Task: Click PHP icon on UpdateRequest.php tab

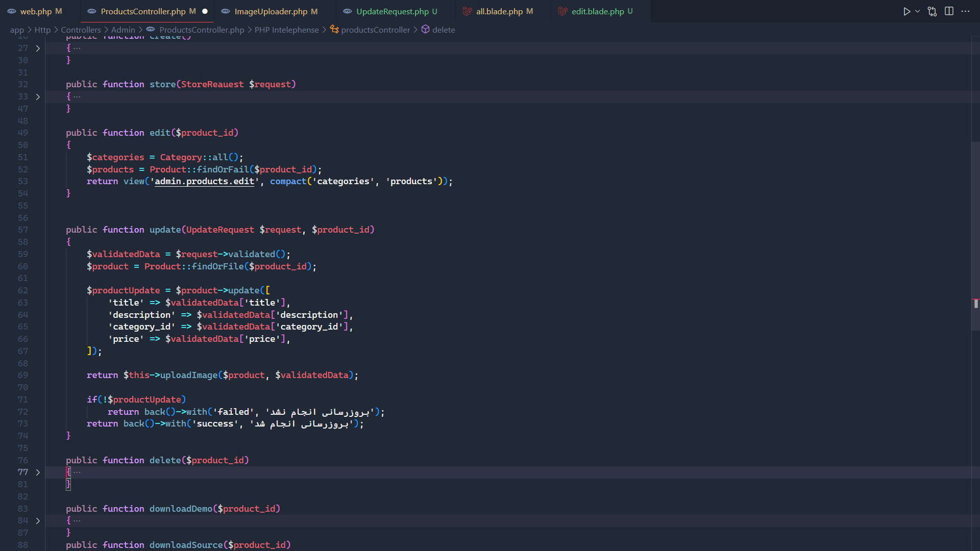Action: pyautogui.click(x=348, y=11)
